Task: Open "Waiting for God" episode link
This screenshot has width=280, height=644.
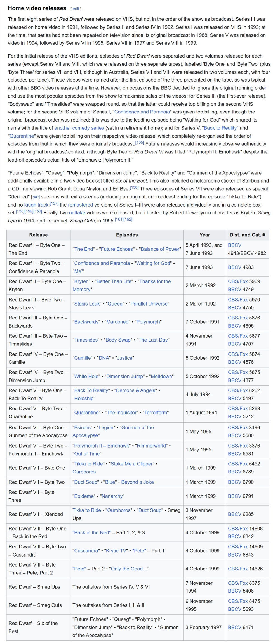Action: pyautogui.click(x=153, y=263)
